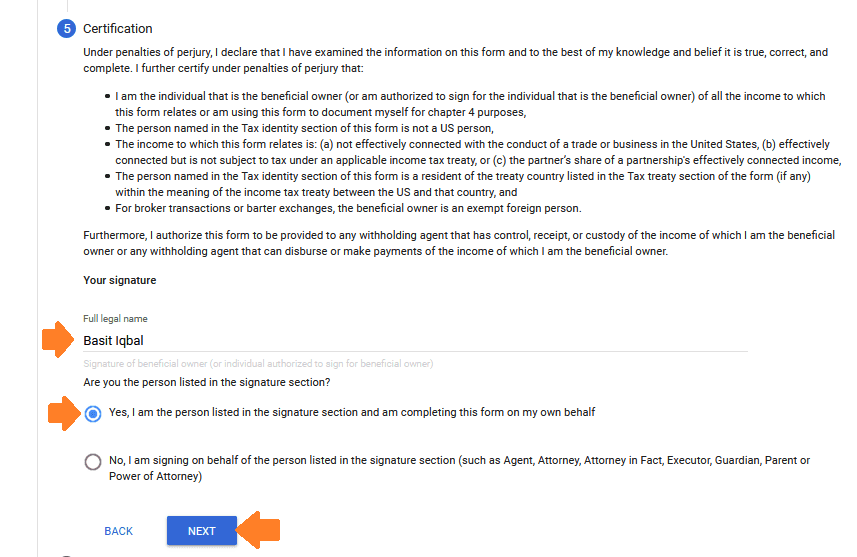
Task: Click the "Full legal name" field label
Action: coord(115,319)
